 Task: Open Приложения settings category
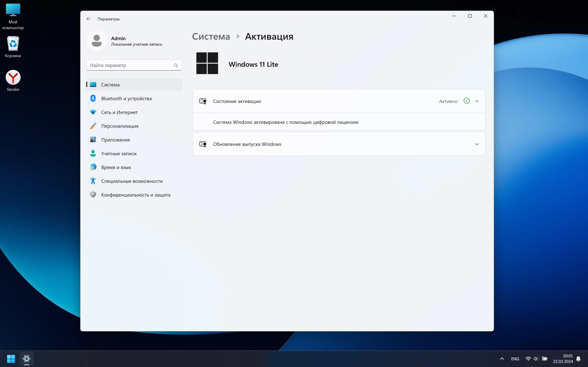click(115, 140)
